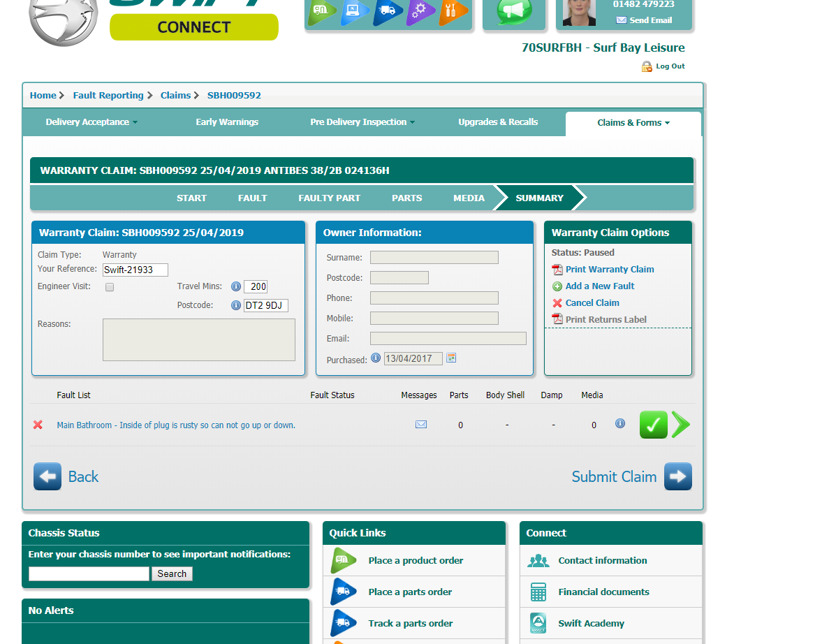
Task: Click the owner Surname field
Action: [434, 258]
